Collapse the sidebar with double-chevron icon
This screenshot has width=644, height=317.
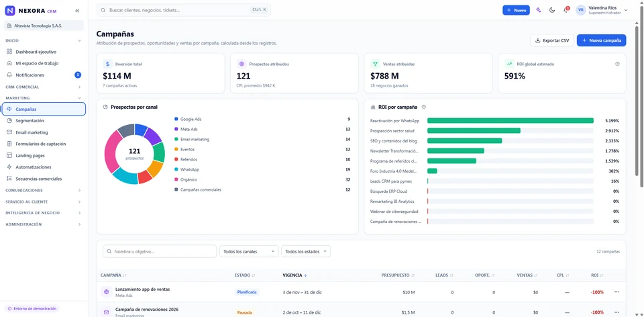tap(77, 11)
